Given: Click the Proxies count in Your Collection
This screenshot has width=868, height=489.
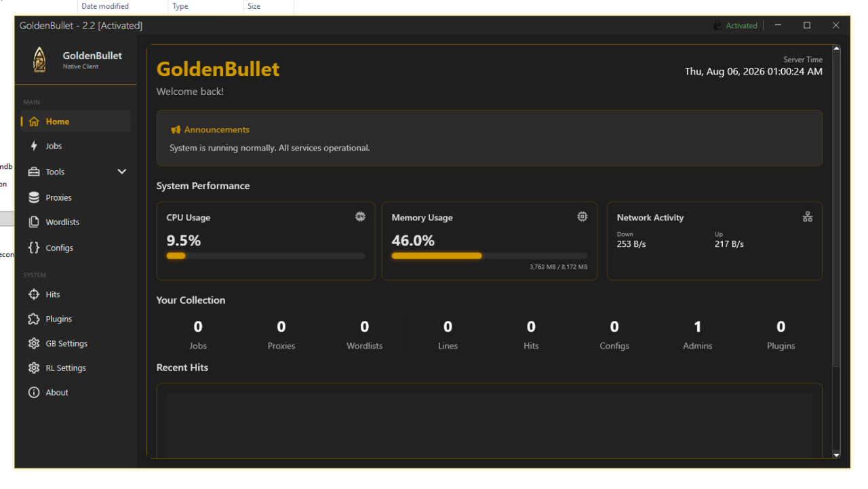Looking at the screenshot, I should coord(281,327).
